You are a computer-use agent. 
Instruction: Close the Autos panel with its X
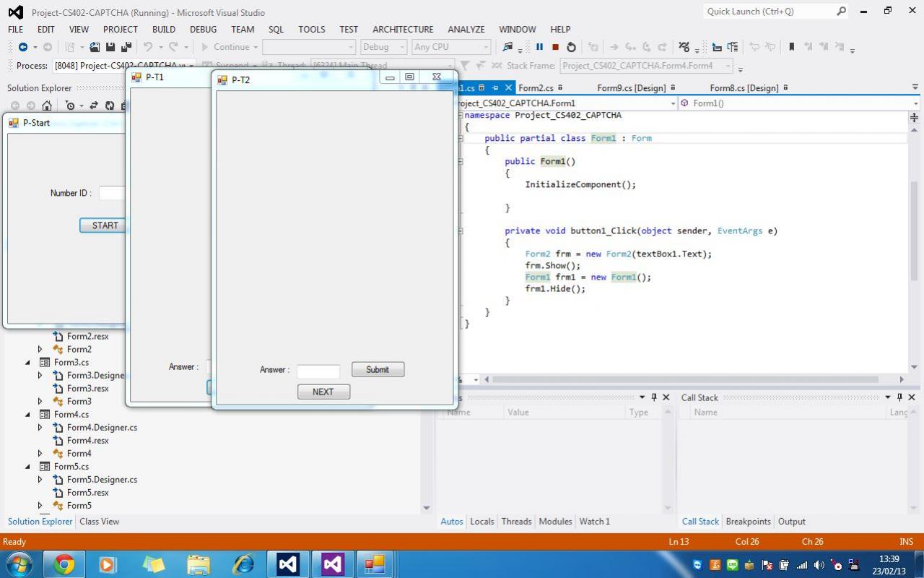point(666,397)
